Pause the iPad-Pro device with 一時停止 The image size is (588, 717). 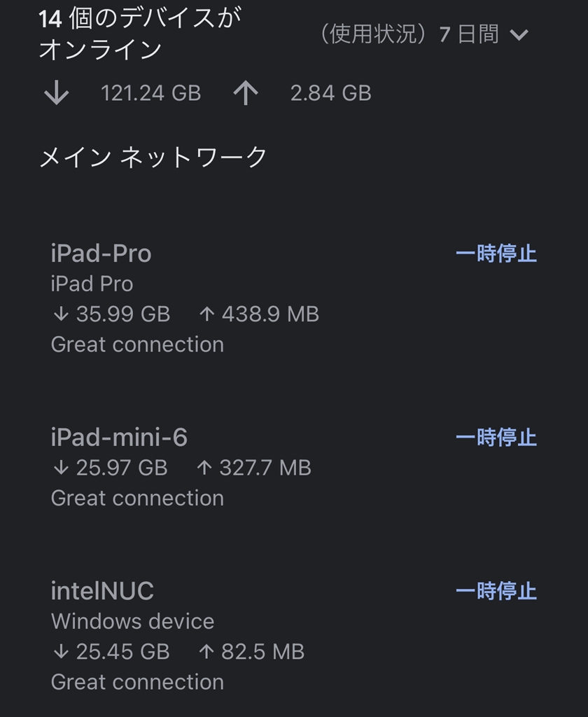point(496,253)
